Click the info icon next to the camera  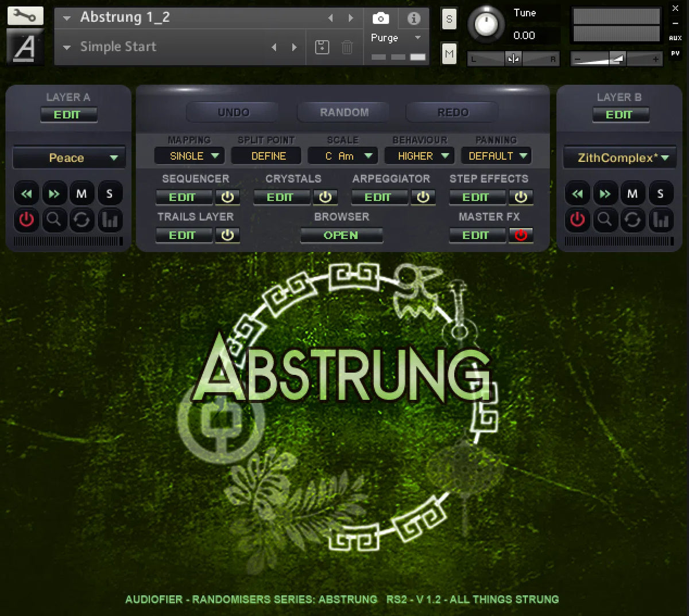pos(413,18)
